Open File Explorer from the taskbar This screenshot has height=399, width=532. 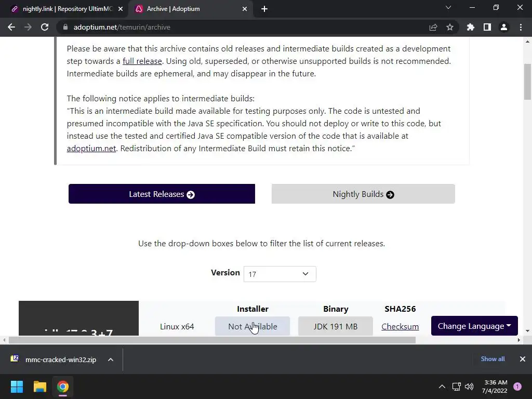coord(39,387)
